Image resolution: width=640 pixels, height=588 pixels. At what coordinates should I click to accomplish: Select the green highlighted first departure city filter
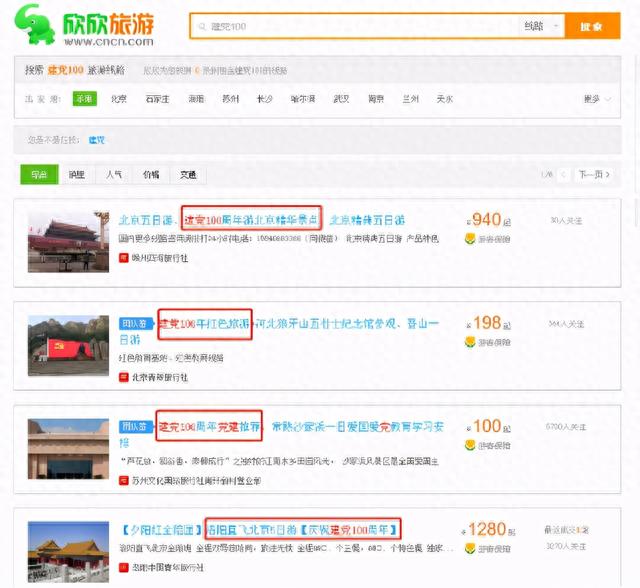coord(85,98)
